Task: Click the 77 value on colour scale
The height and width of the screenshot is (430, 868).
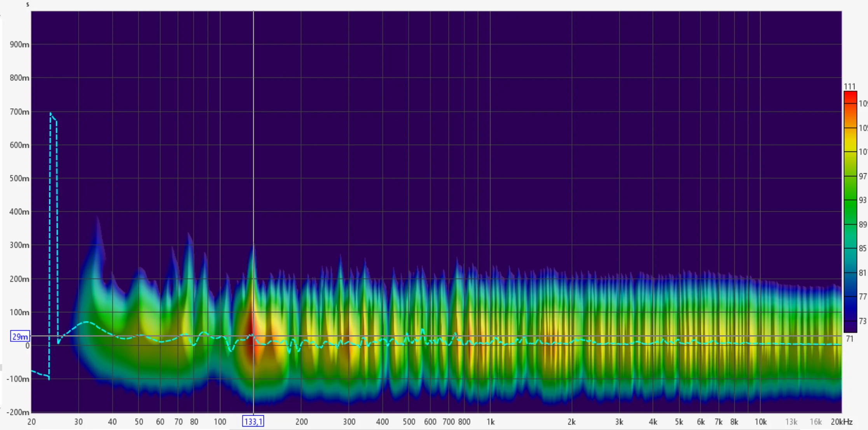Action: pos(863,297)
